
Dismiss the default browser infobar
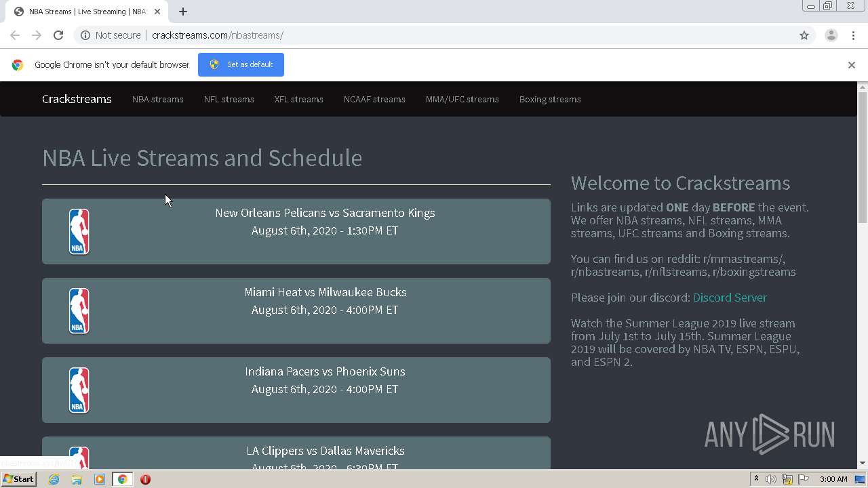pyautogui.click(x=852, y=65)
